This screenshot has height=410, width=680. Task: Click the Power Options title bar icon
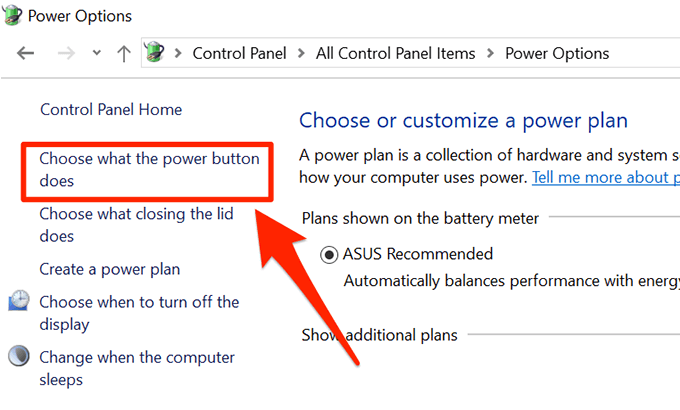click(x=13, y=17)
